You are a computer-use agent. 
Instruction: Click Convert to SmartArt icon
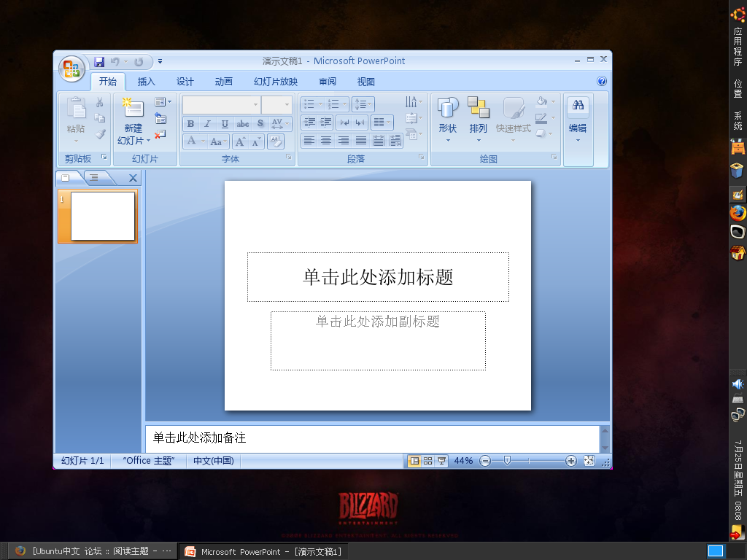(411, 134)
